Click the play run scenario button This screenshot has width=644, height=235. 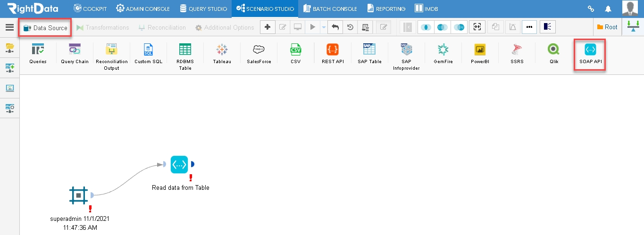312,27
